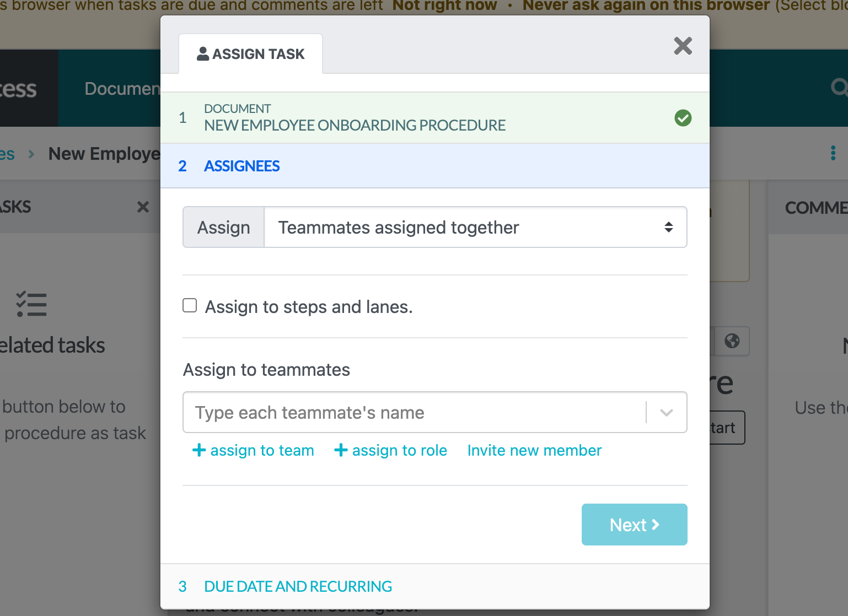Click the person icon on Assign Task tab
Viewport: 848px width, 616px height.
point(202,53)
